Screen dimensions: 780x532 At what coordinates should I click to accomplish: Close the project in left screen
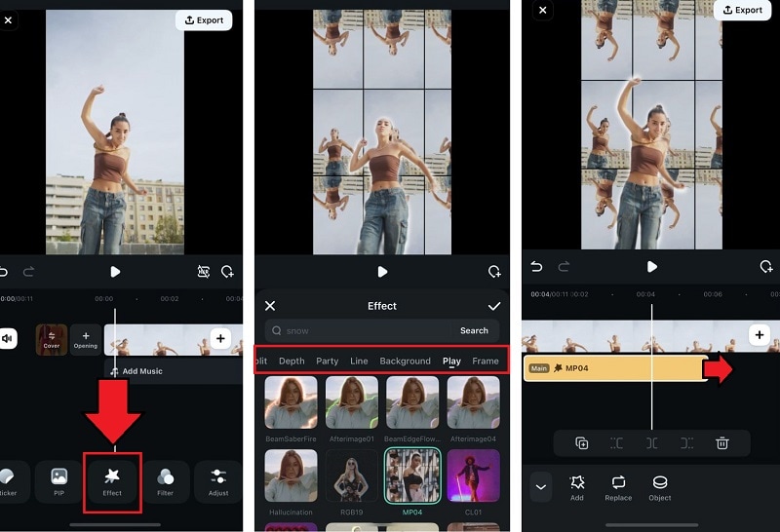[9, 20]
